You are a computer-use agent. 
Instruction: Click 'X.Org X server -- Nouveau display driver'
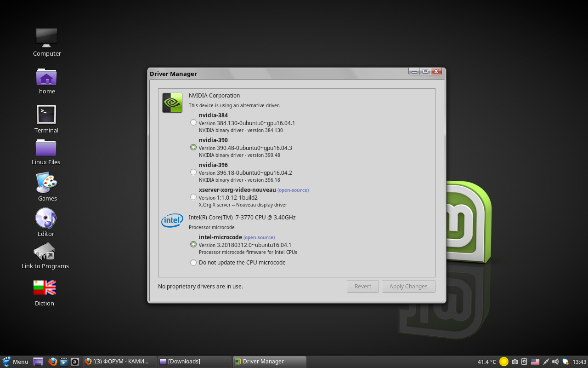pos(243,205)
